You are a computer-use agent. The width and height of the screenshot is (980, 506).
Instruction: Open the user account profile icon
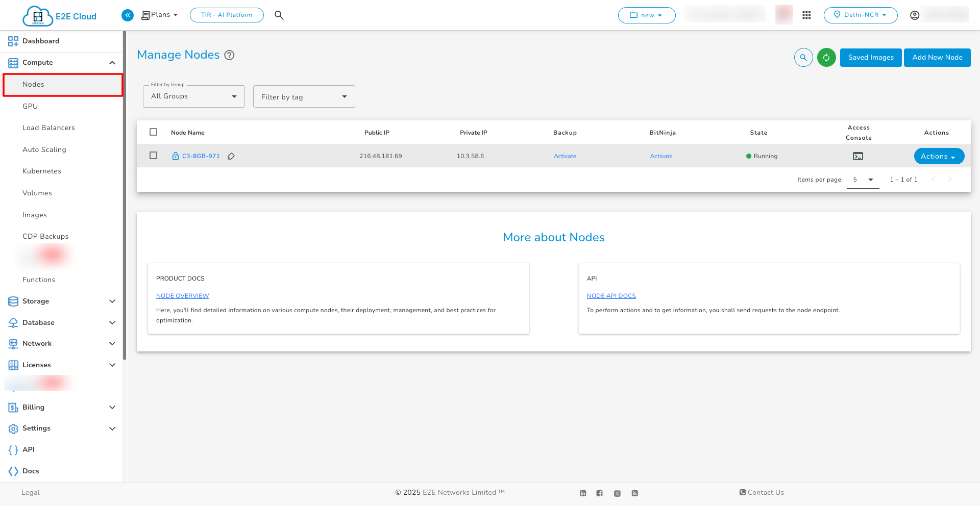(x=915, y=15)
